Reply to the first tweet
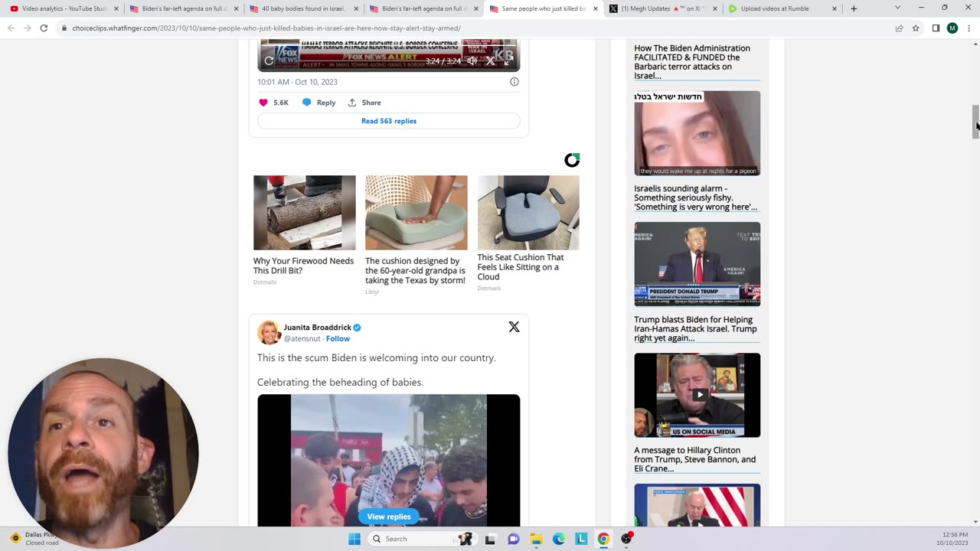This screenshot has height=551, width=980. click(x=318, y=103)
